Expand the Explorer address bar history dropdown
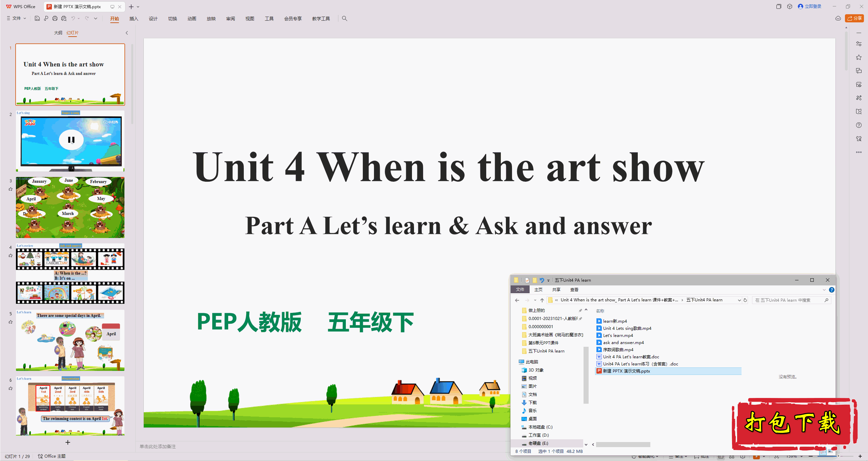Viewport: 868px width, 461px height. (x=739, y=300)
